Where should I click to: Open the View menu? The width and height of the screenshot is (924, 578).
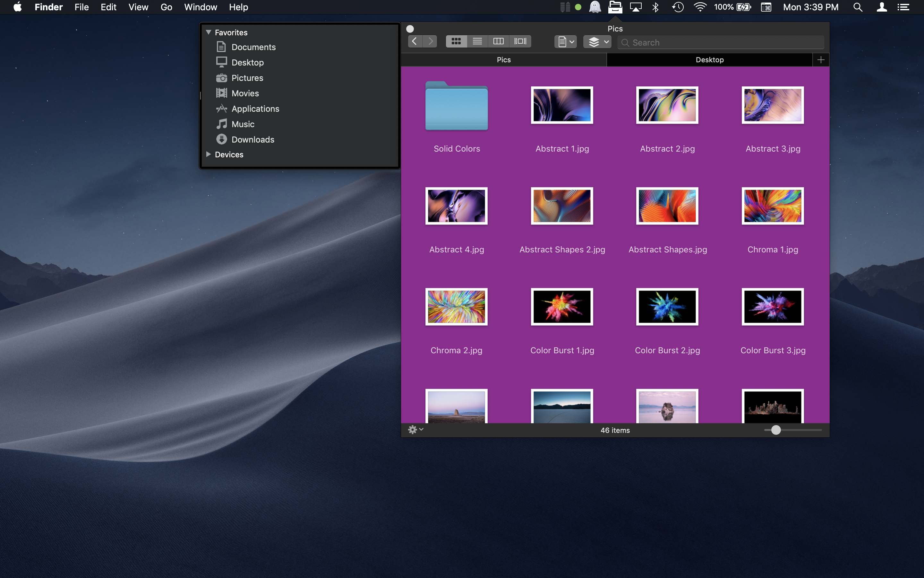point(138,7)
